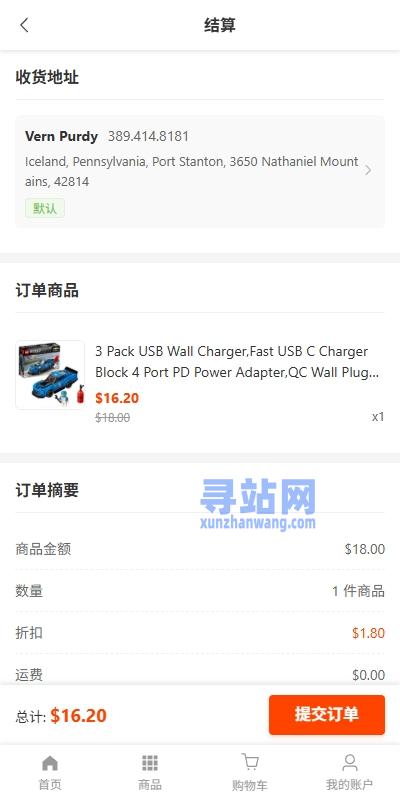
Task: Tap the 商品 tab label
Action: (149, 784)
